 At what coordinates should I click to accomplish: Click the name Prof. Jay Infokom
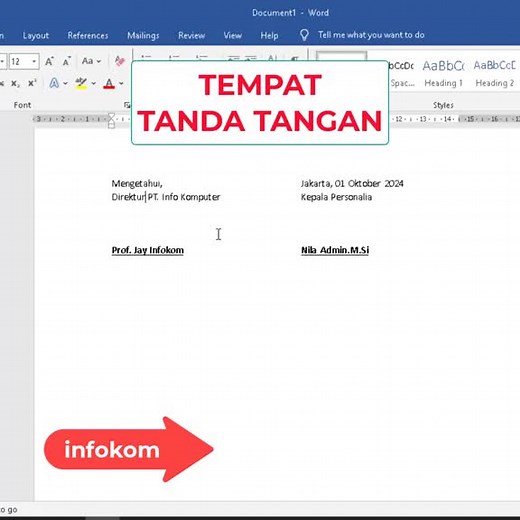point(148,250)
